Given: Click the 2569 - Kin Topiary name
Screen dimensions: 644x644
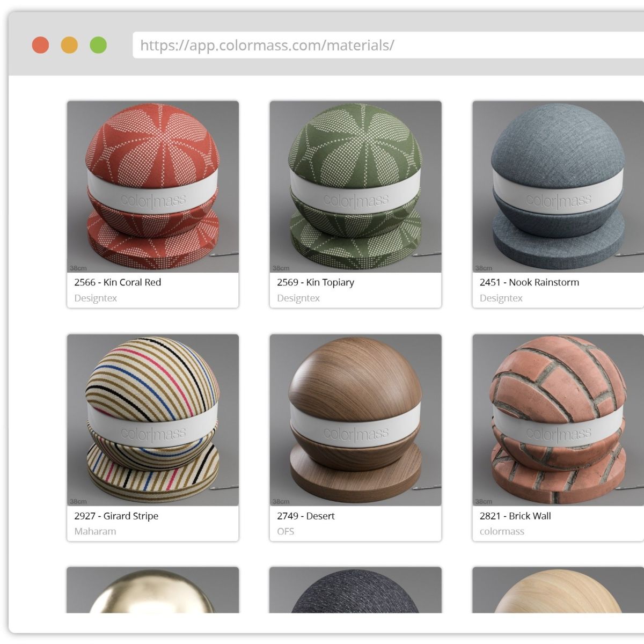Looking at the screenshot, I should coord(316,282).
